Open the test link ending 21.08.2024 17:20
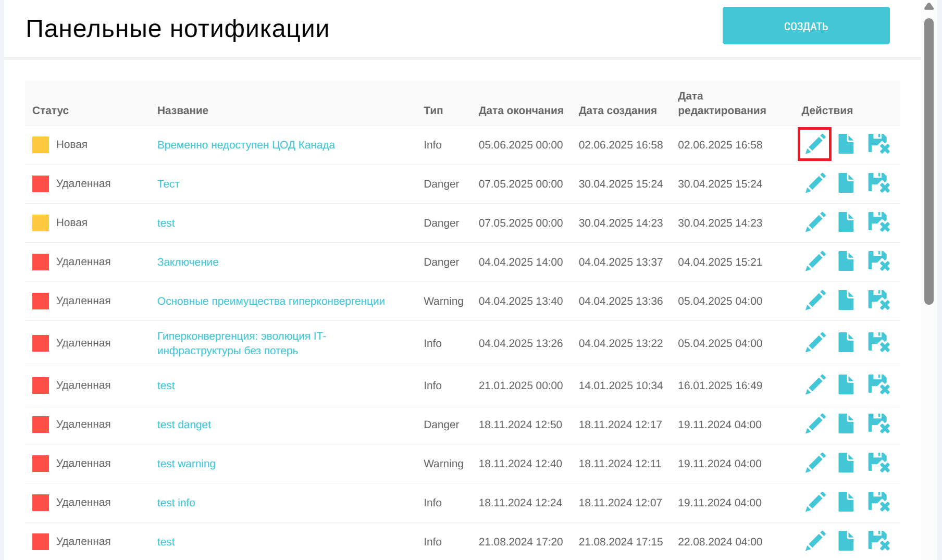The image size is (942, 560). click(x=166, y=542)
